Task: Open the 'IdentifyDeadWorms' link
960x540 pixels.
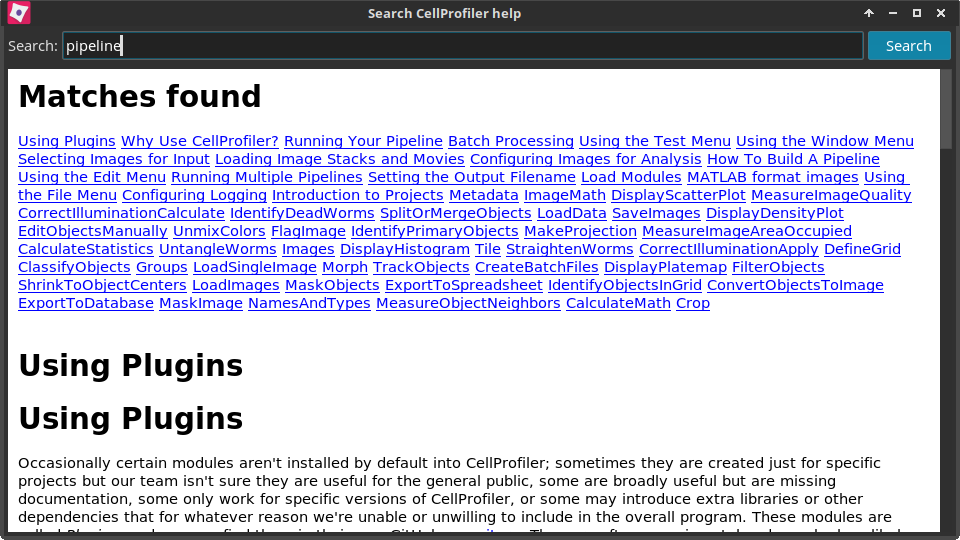Action: pyautogui.click(x=302, y=214)
